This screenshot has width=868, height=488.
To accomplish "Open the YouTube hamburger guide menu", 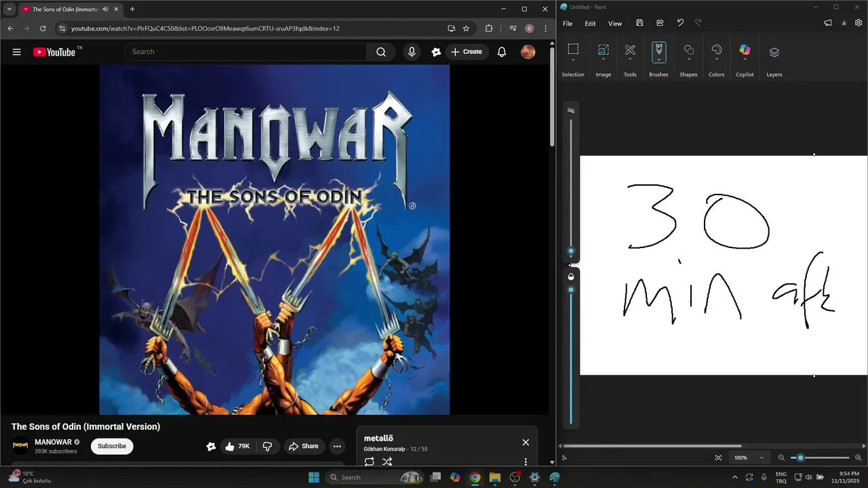I will [17, 52].
